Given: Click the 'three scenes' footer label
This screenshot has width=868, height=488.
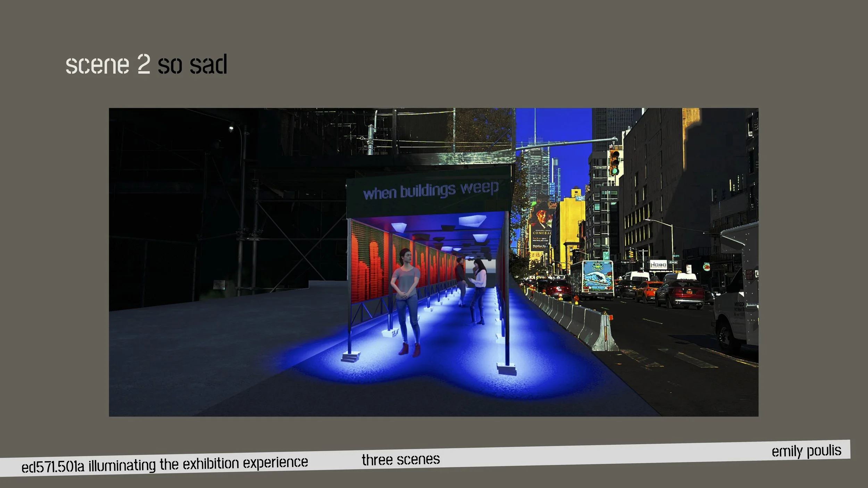Looking at the screenshot, I should (x=401, y=460).
